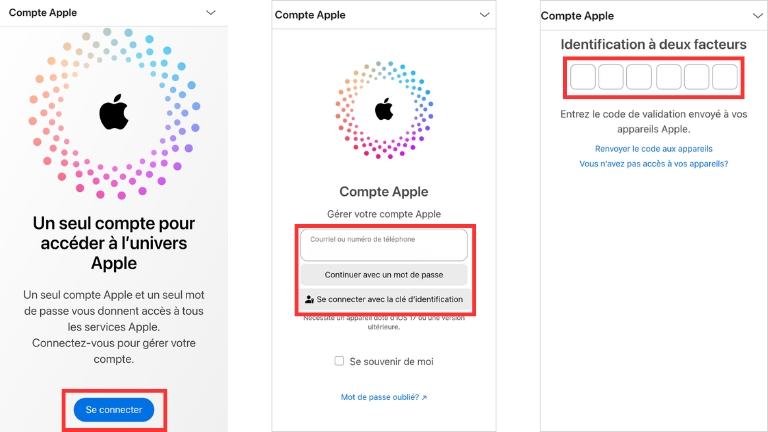This screenshot has height=432, width=768.
Task: Expand the chevron in the two-factor panel header
Action: click(x=756, y=16)
